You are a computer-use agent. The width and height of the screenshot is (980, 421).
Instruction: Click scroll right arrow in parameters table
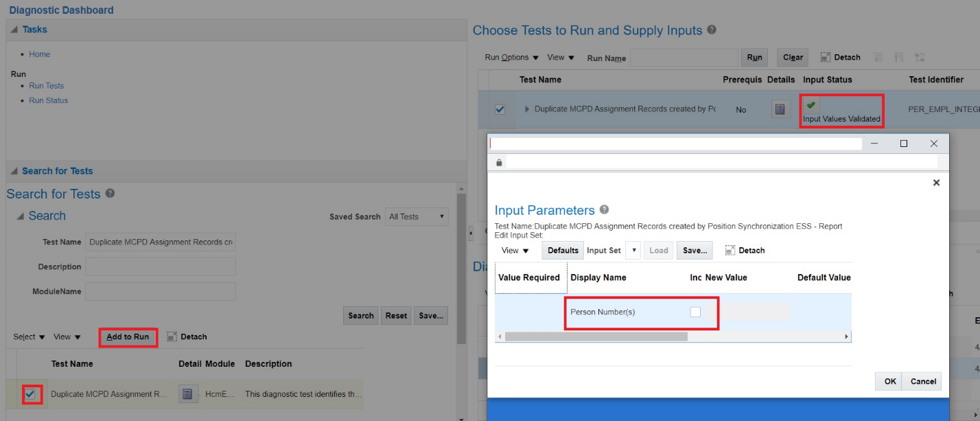[847, 337]
